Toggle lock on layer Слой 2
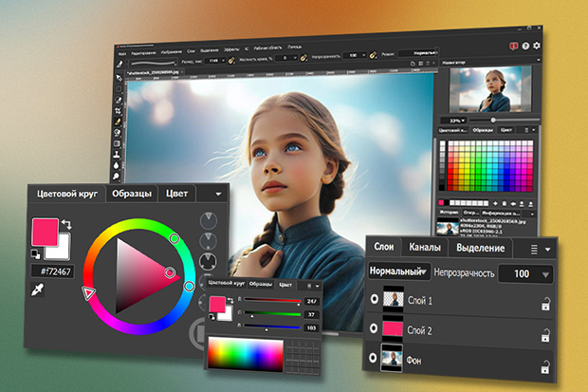Viewport: 588px width, 392px height. pyautogui.click(x=545, y=335)
